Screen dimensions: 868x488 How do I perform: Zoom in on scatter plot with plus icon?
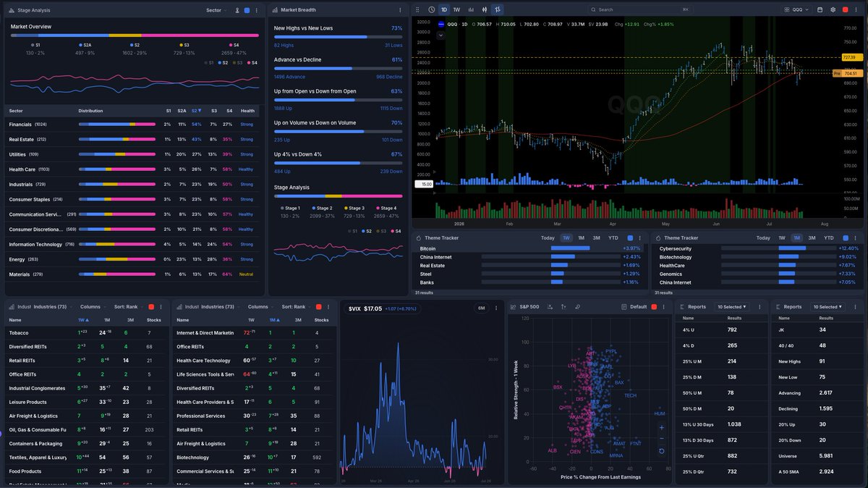click(661, 427)
